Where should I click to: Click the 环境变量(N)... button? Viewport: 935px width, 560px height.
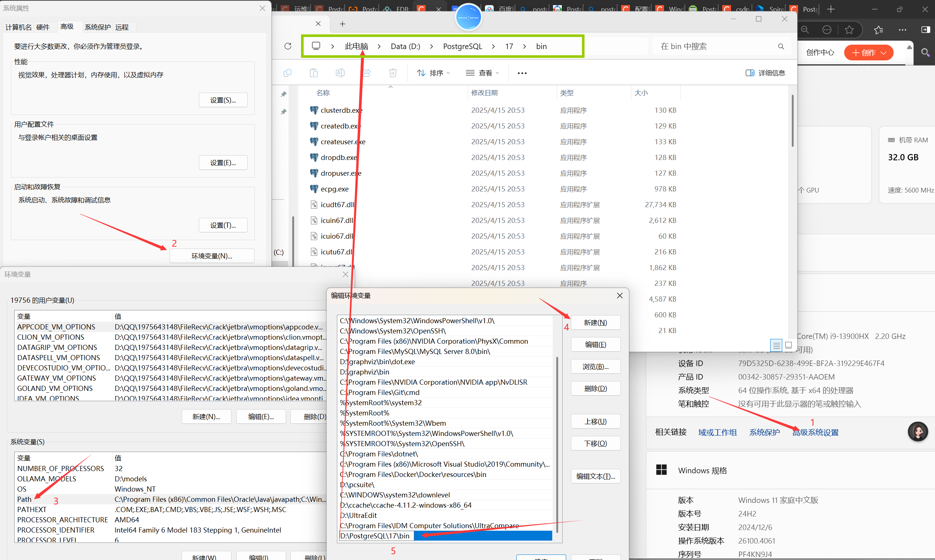pyautogui.click(x=212, y=256)
